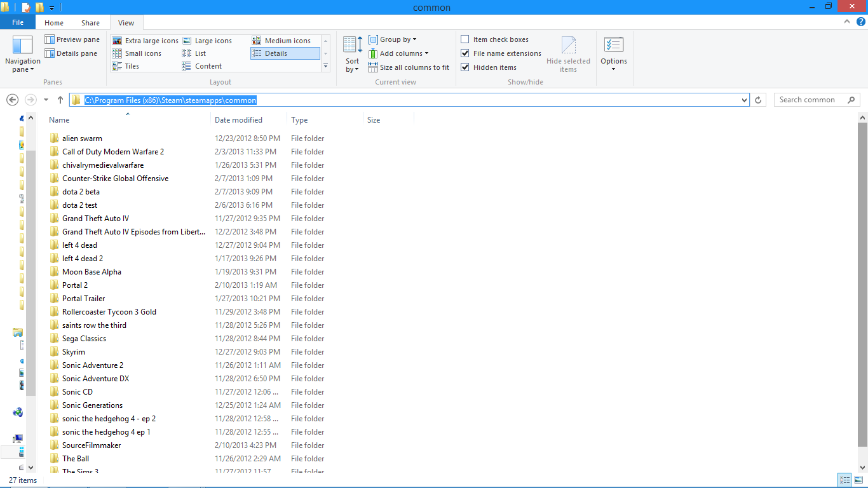
Task: Switch to large thumbnails via status bar icon
Action: click(x=858, y=480)
